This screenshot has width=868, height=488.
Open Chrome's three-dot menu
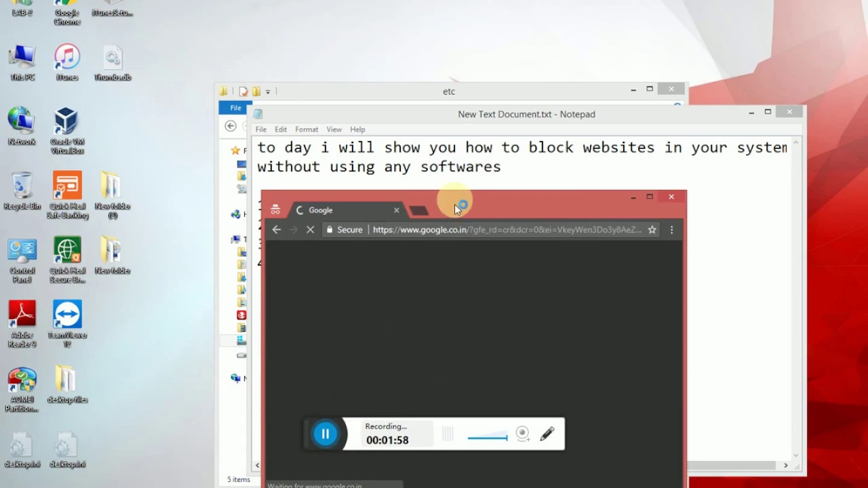[671, 230]
